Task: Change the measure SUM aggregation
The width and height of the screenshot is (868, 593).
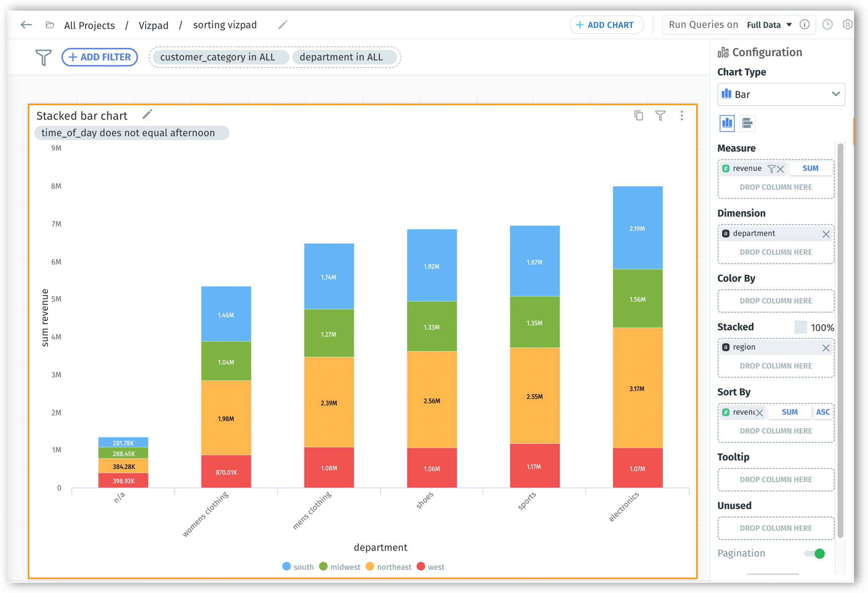Action: (810, 168)
